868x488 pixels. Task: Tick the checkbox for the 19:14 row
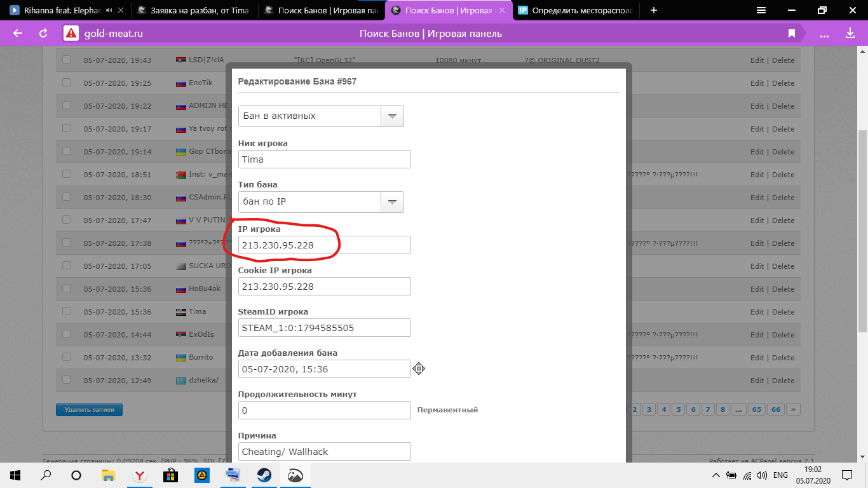pyautogui.click(x=66, y=151)
